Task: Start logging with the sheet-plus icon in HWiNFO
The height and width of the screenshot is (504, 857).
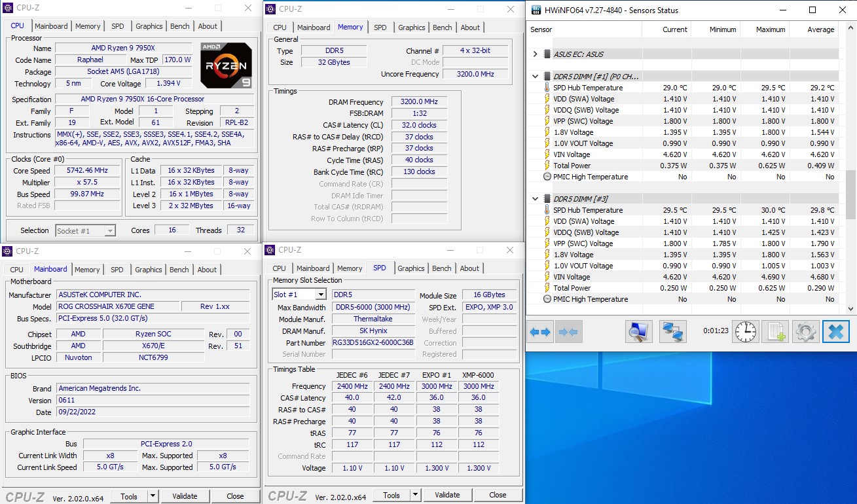Action: 776,332
